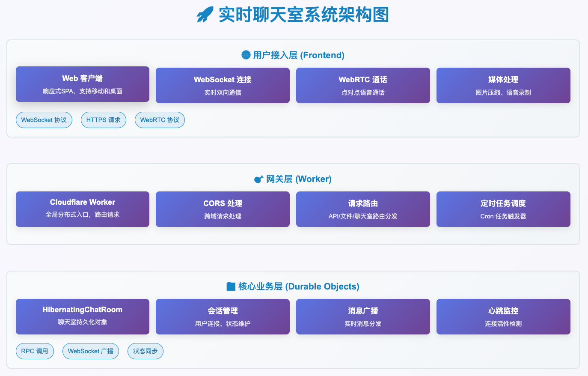The width and height of the screenshot is (588, 376).
Task: Open the 定时任务调度 card
Action: click(x=503, y=209)
